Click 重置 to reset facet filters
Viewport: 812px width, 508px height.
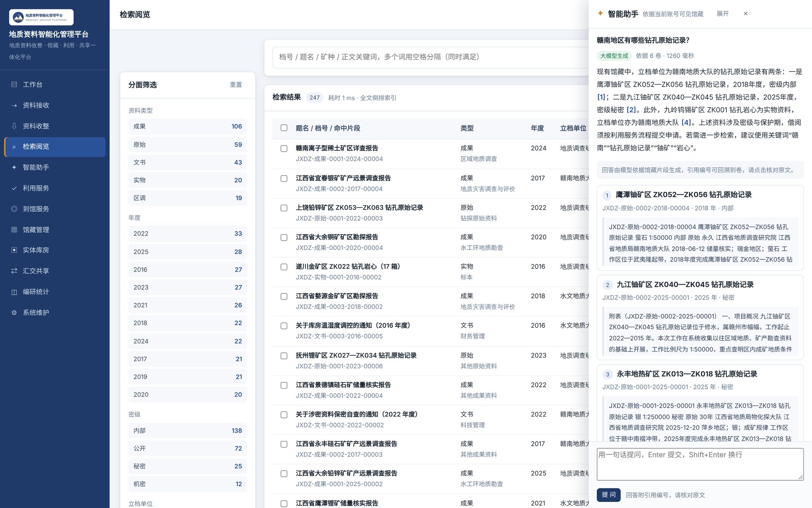tap(236, 85)
